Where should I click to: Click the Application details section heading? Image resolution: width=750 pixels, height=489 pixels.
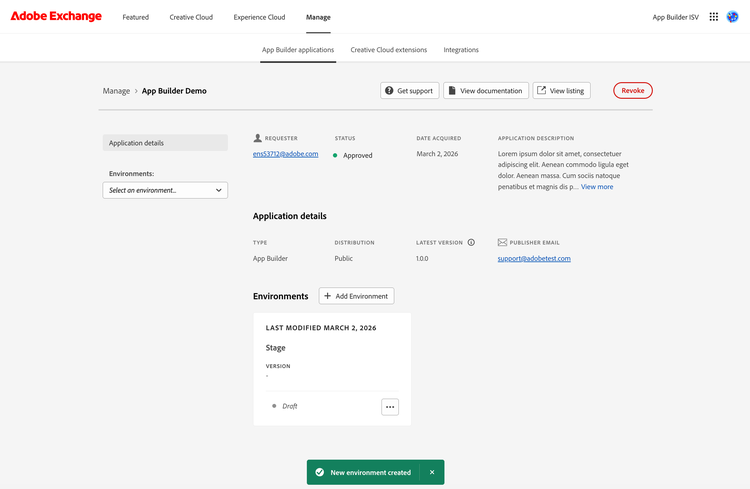click(x=289, y=216)
